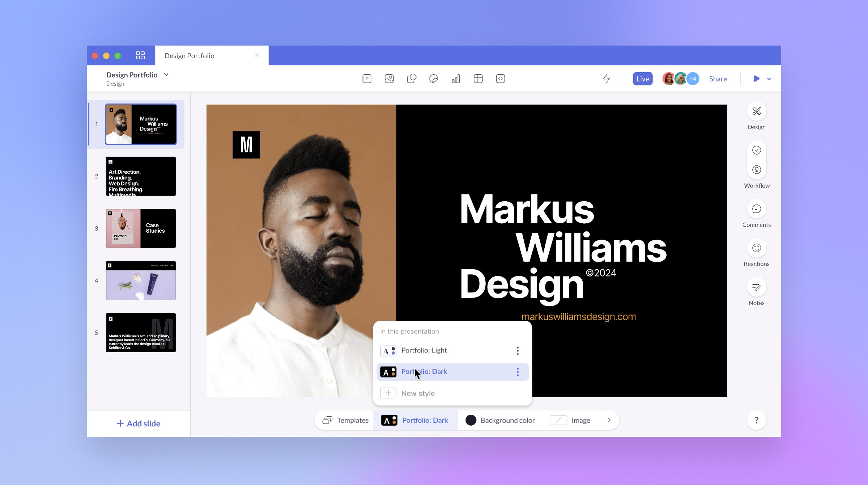Expand the Design Portfolio title dropdown
Viewport: 868px width, 485px height.
point(167,75)
